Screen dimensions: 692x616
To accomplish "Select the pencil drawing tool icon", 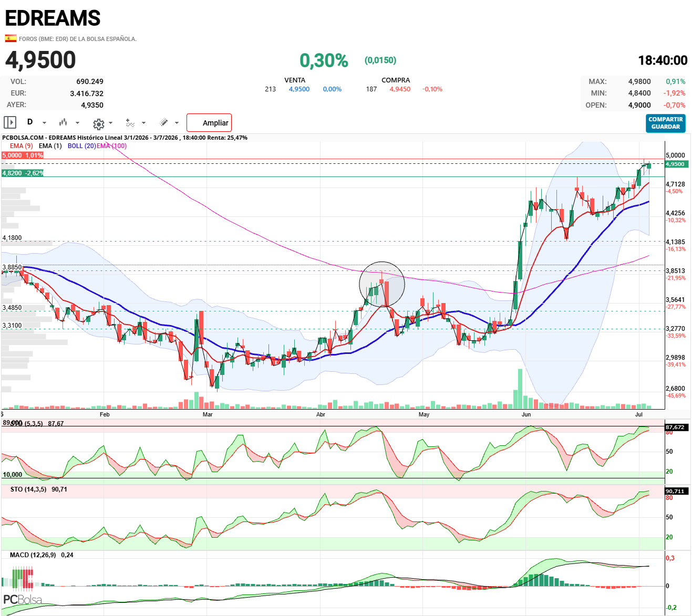I will pos(164,122).
